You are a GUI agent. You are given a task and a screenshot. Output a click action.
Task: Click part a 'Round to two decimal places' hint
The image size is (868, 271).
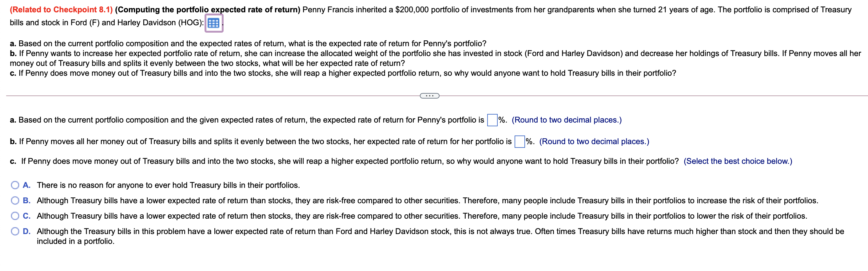[x=567, y=120]
